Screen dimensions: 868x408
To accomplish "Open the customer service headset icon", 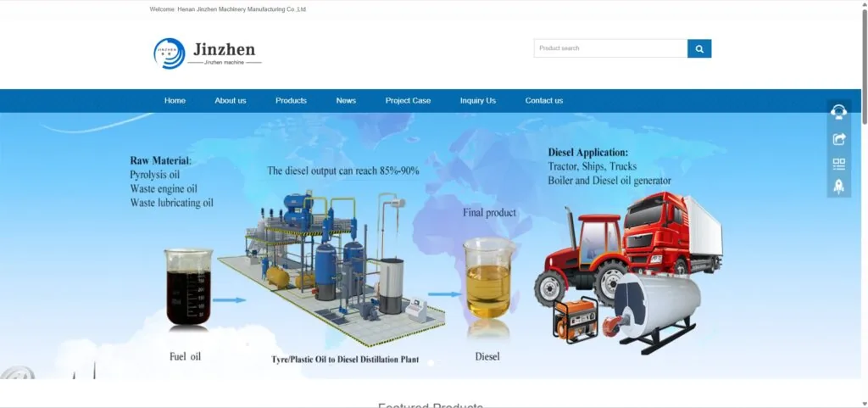I will coord(838,112).
